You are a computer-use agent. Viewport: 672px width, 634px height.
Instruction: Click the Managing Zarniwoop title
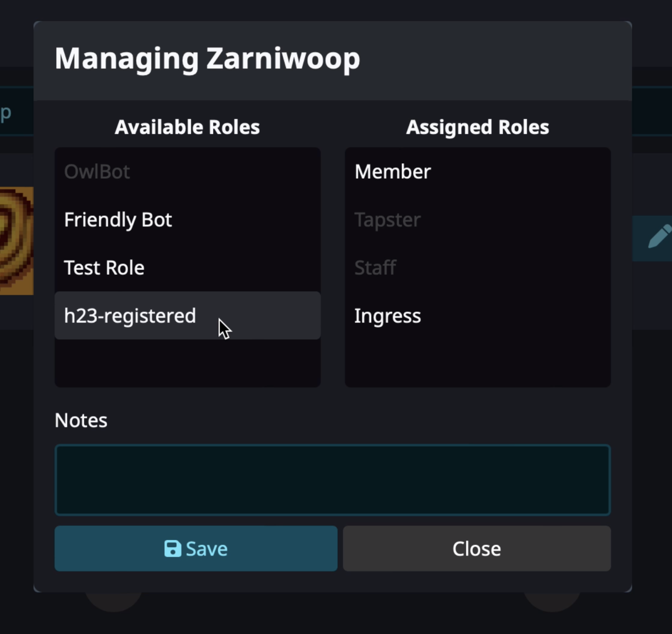click(x=207, y=59)
